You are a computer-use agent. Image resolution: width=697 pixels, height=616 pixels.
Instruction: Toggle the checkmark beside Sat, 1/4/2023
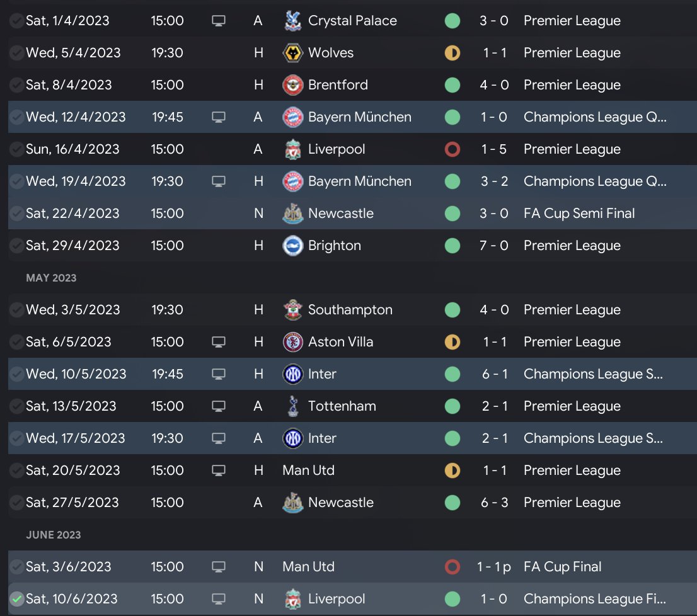click(x=17, y=21)
